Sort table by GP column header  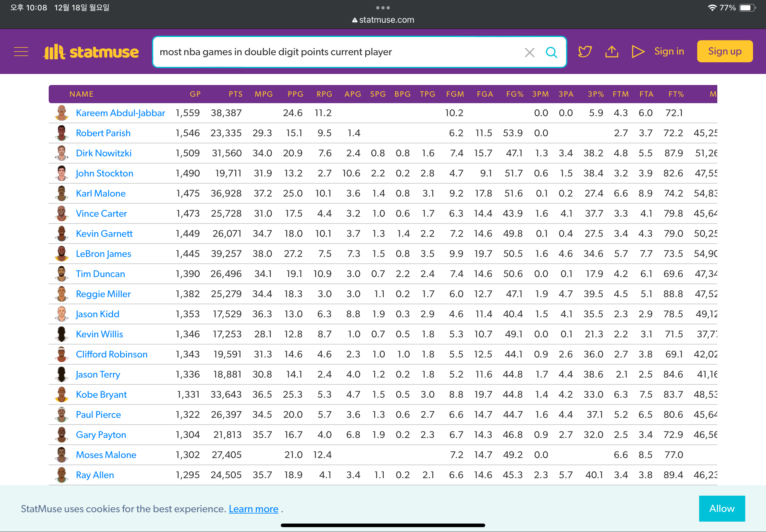[x=195, y=94]
